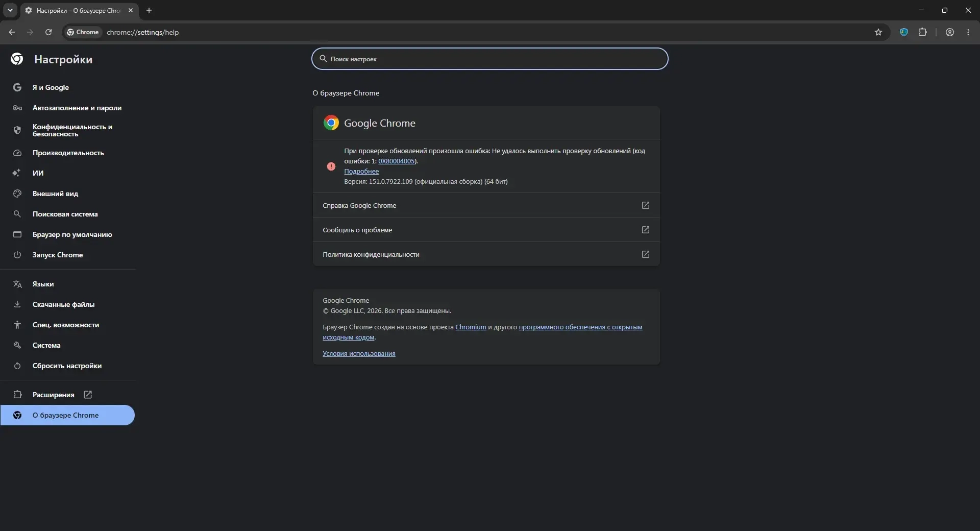
Task: Click the power icon for Запуск Chrome
Action: (17, 255)
